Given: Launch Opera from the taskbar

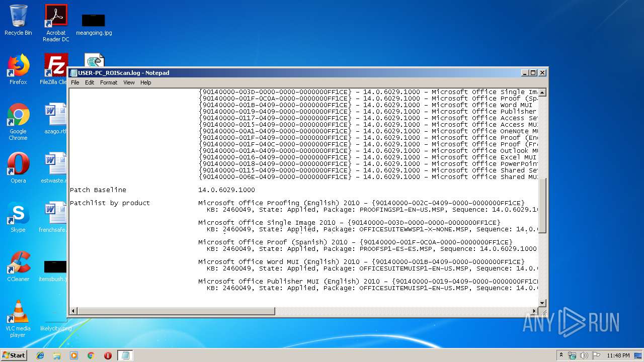Looking at the screenshot, I should click(x=108, y=355).
